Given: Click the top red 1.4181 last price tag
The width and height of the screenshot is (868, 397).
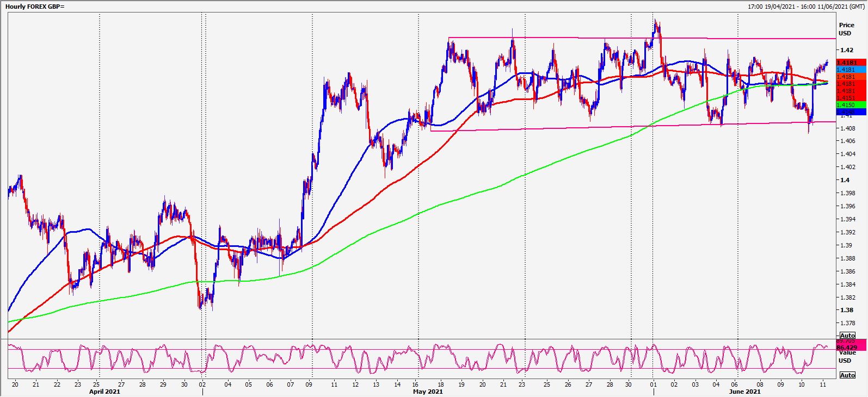Looking at the screenshot, I should tap(851, 63).
